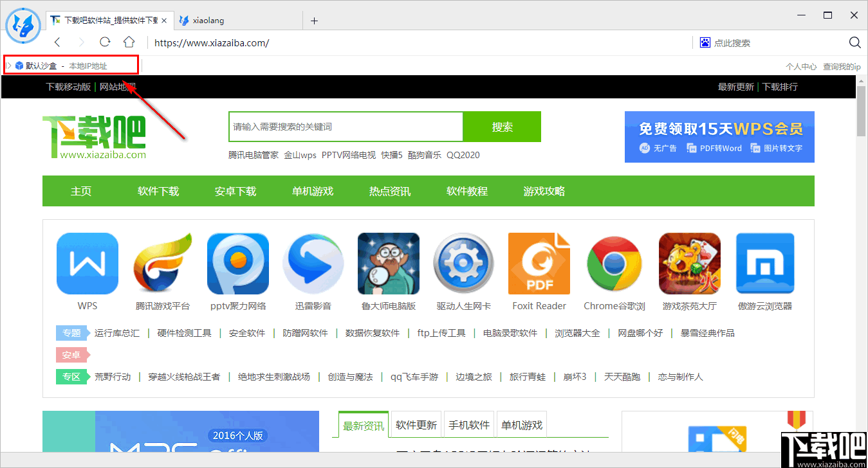Click the green 搜索 search button
868x468 pixels.
[502, 127]
